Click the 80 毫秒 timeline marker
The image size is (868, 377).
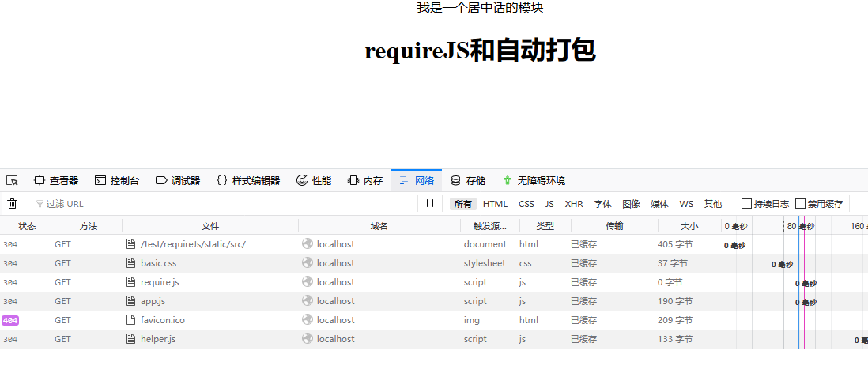tap(801, 226)
